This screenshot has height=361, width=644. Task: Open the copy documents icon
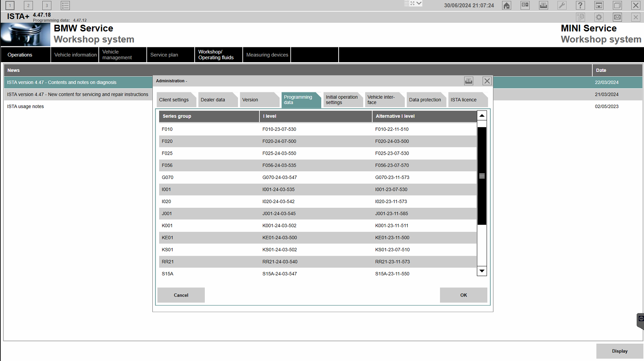(x=580, y=17)
